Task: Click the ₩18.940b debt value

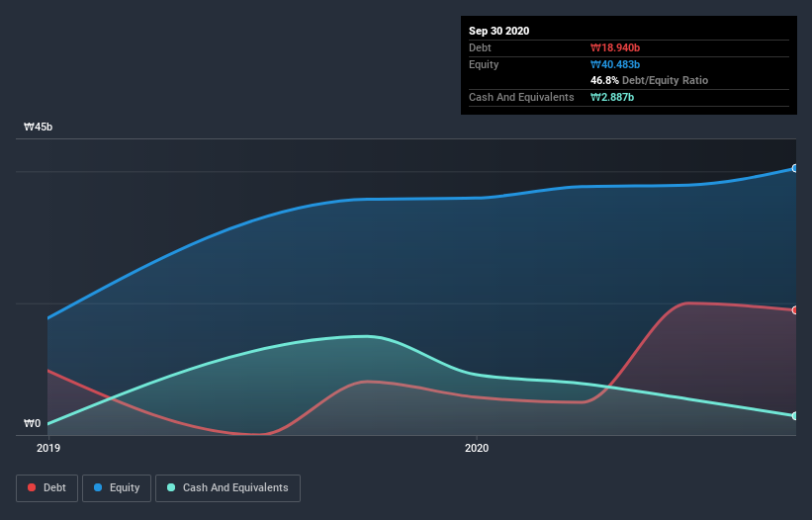Action: pyautogui.click(x=615, y=47)
